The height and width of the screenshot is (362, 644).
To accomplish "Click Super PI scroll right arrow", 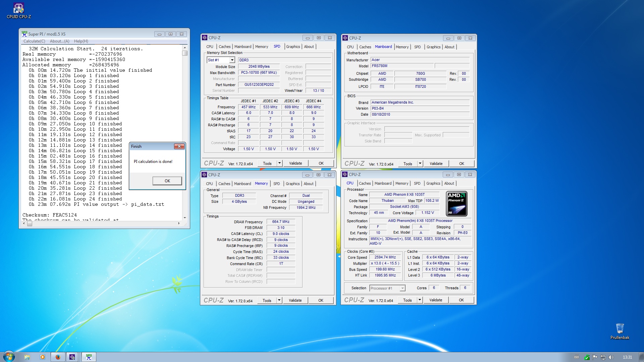I will pyautogui.click(x=179, y=224).
